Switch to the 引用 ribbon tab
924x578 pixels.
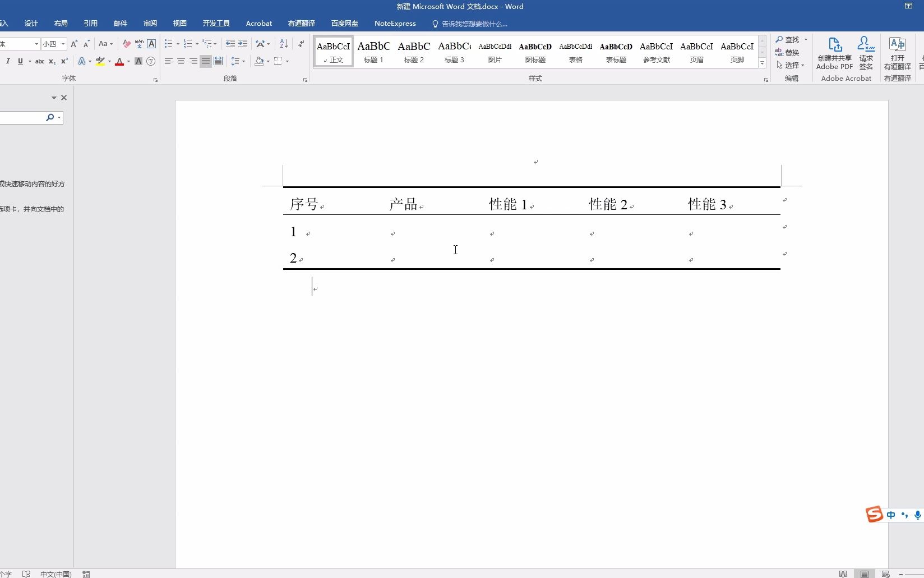(x=91, y=24)
